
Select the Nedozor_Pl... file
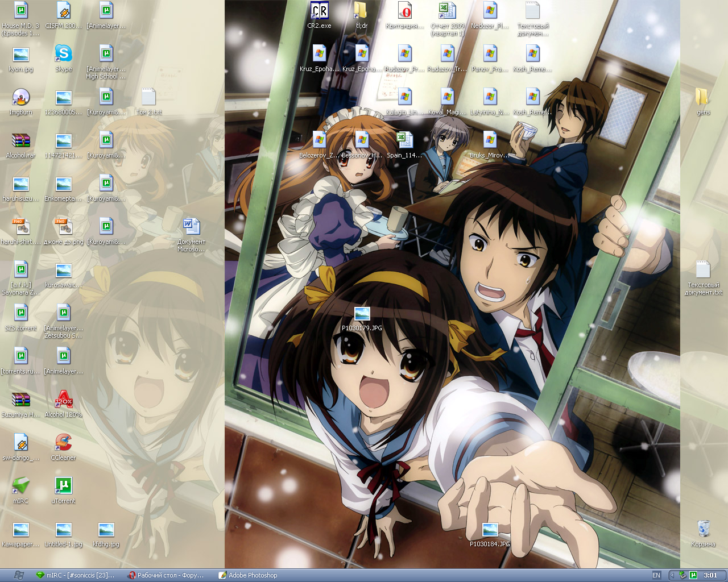pyautogui.click(x=490, y=15)
